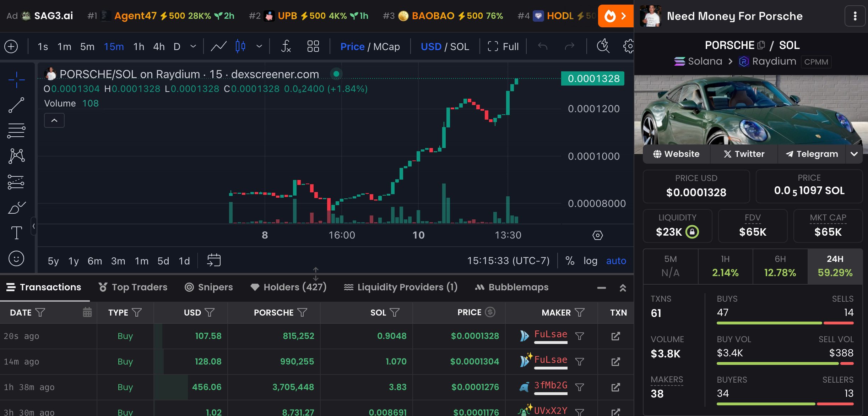The image size is (868, 416).
Task: Click the brush drawing tool icon
Action: pos(16,207)
